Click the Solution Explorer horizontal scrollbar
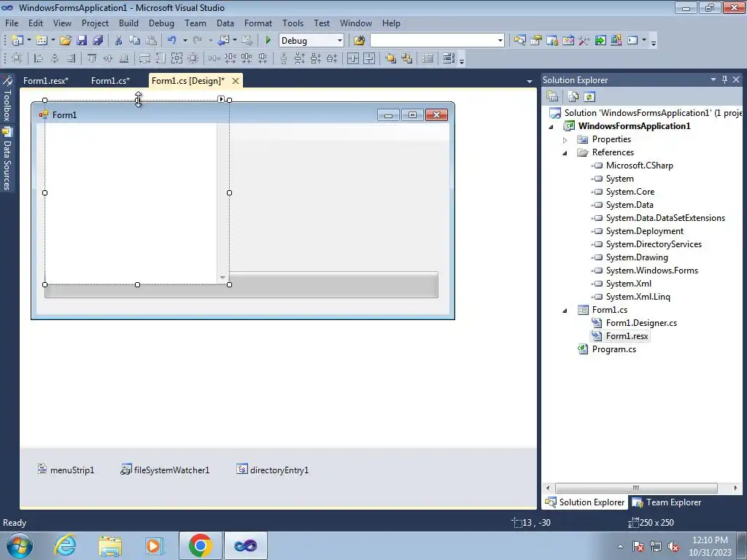This screenshot has height=560, width=747. pos(636,488)
